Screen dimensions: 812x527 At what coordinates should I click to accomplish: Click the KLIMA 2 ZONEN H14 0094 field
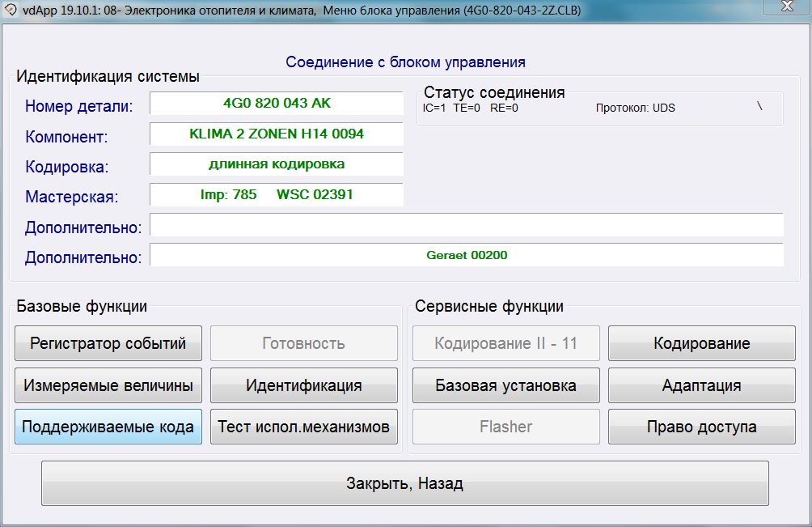(277, 134)
